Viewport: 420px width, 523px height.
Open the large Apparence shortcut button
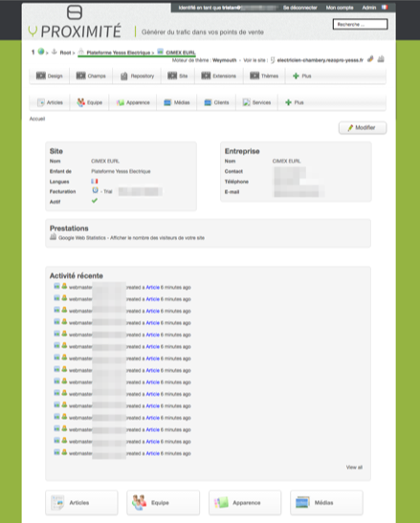pos(245,503)
